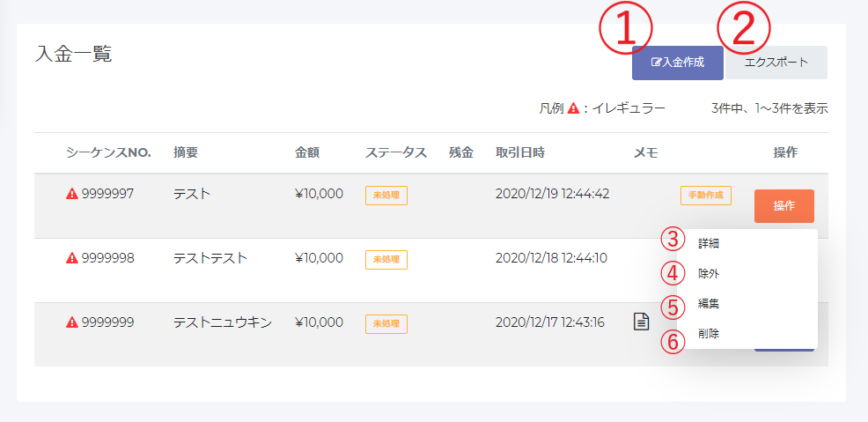Click the 手動作成 badge in first row

(x=706, y=196)
